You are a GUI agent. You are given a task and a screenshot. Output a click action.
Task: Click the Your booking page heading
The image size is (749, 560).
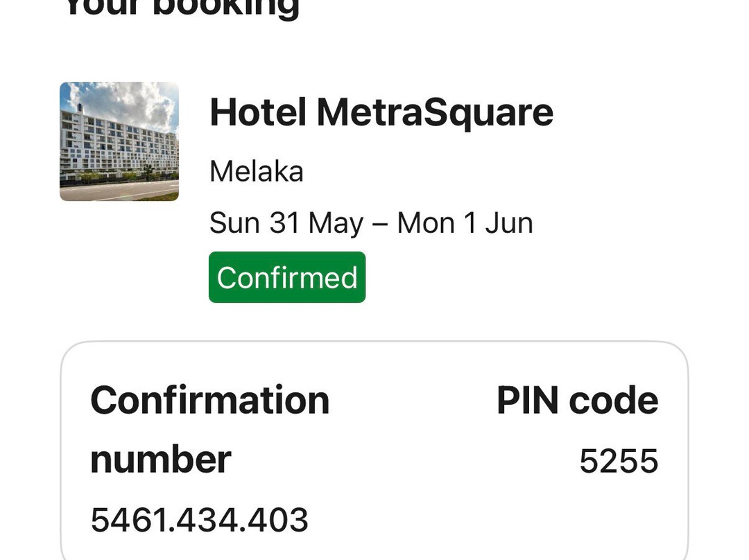pyautogui.click(x=182, y=7)
